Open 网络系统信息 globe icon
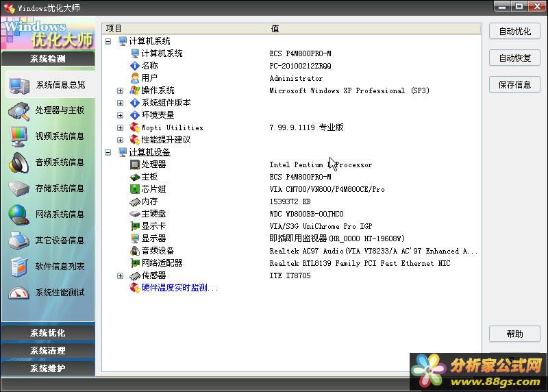548x392 pixels. click(18, 215)
